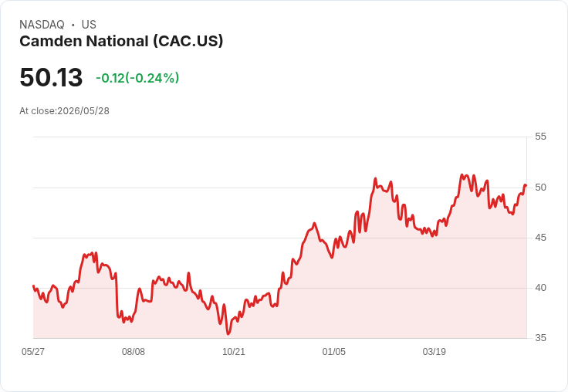The width and height of the screenshot is (568, 392).
Task: Click the 35 y-axis price label
Action: pyautogui.click(x=540, y=338)
